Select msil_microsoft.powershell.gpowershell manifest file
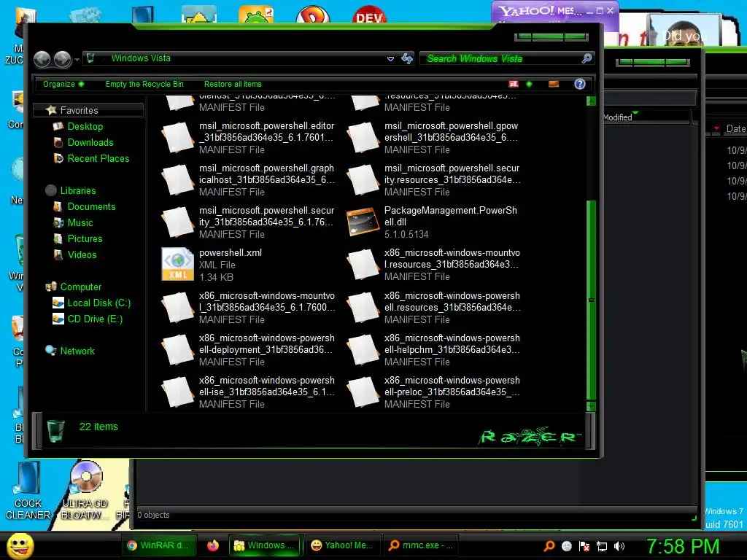 pyautogui.click(x=434, y=138)
